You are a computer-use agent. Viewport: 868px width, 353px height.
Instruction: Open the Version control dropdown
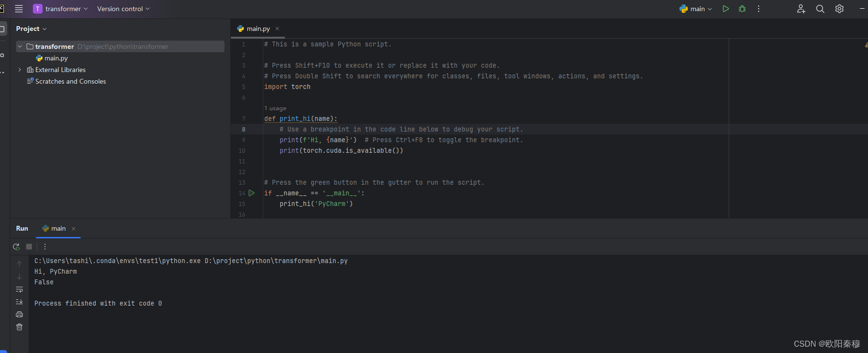click(x=123, y=9)
